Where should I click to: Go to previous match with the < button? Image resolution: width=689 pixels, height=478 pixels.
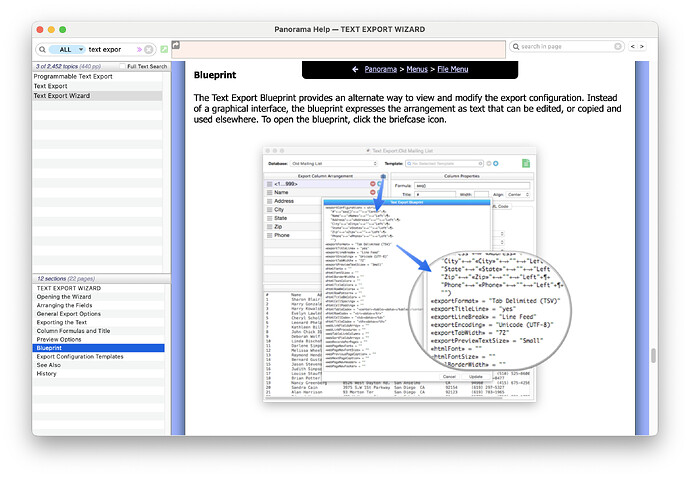click(633, 47)
